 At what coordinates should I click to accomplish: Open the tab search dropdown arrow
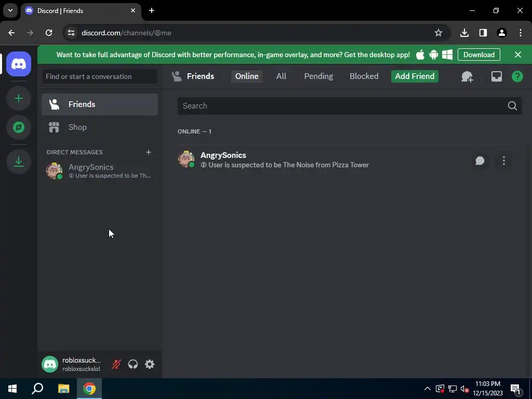pos(10,10)
